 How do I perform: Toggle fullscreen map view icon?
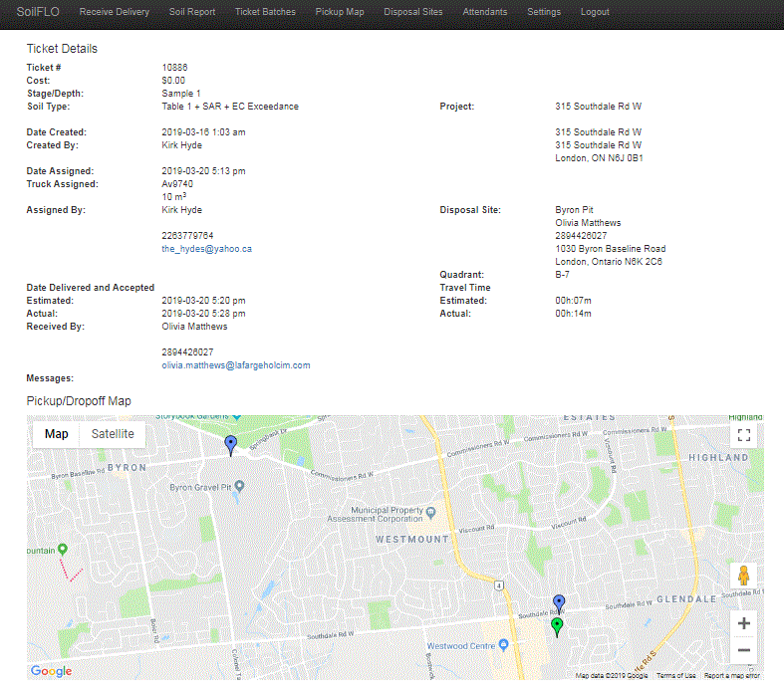tap(743, 435)
